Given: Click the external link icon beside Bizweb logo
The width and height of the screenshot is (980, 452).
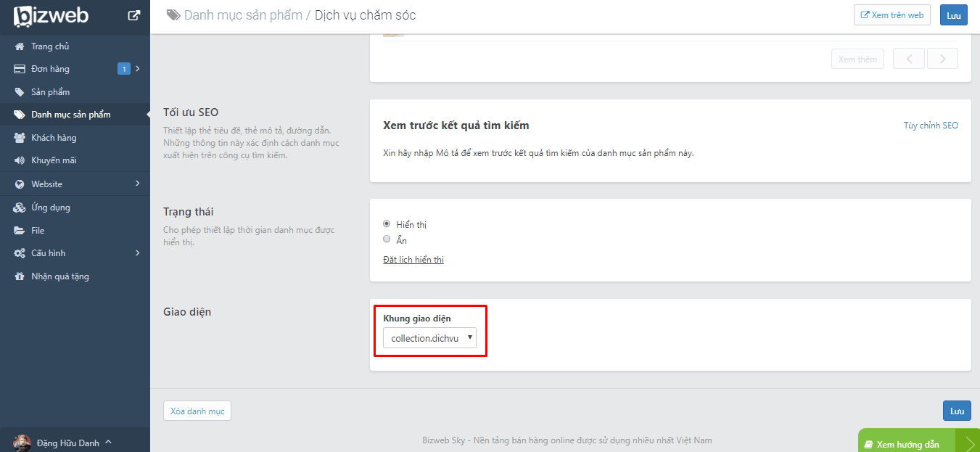Looking at the screenshot, I should (x=134, y=15).
